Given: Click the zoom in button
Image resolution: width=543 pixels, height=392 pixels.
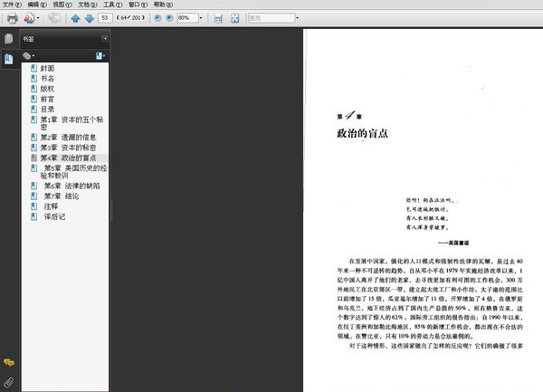Looking at the screenshot, I should 168,18.
